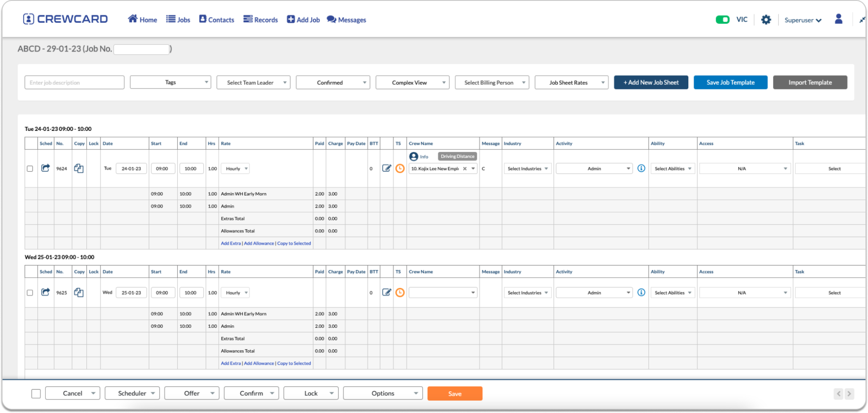This screenshot has height=413, width=868.
Task: Tick the checkbox for job sheet 9624
Action: 30,169
